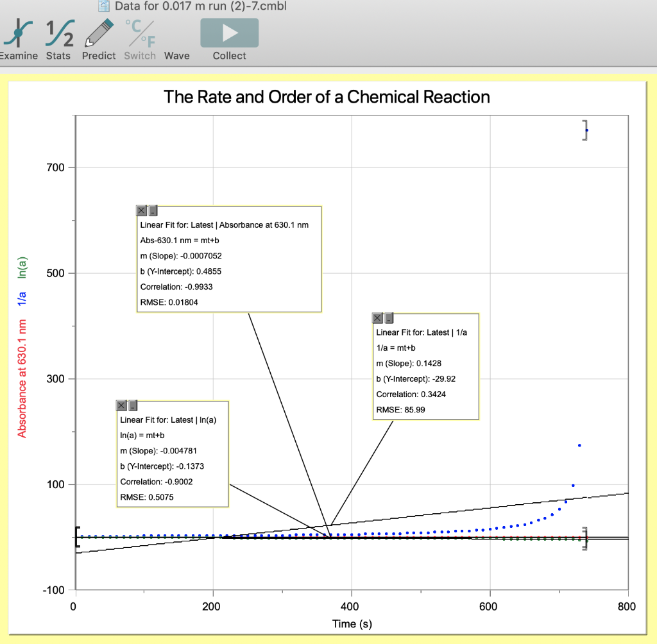Click the document icon beside file name

pos(103,6)
